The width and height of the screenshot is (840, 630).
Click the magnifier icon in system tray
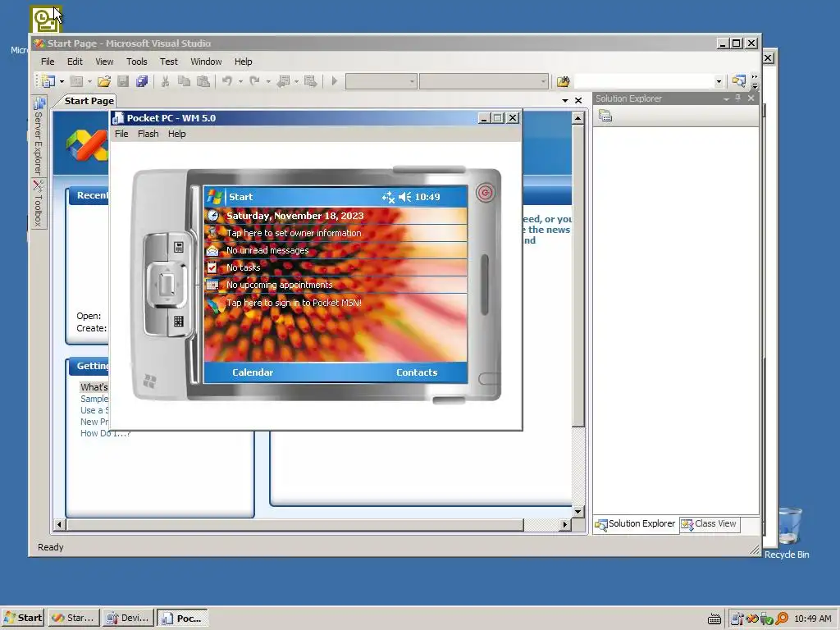[x=782, y=619]
